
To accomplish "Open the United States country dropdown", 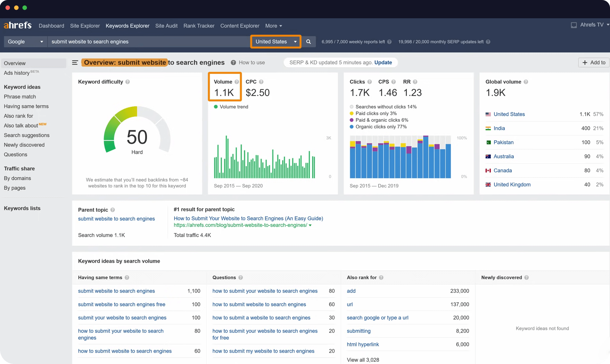I will pos(276,42).
